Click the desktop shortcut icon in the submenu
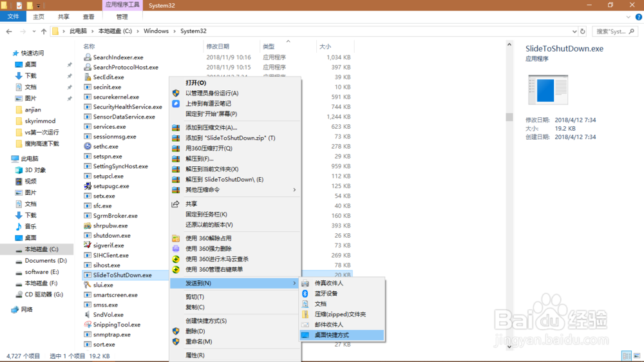Image resolution: width=644 pixels, height=362 pixels. pos(305,336)
